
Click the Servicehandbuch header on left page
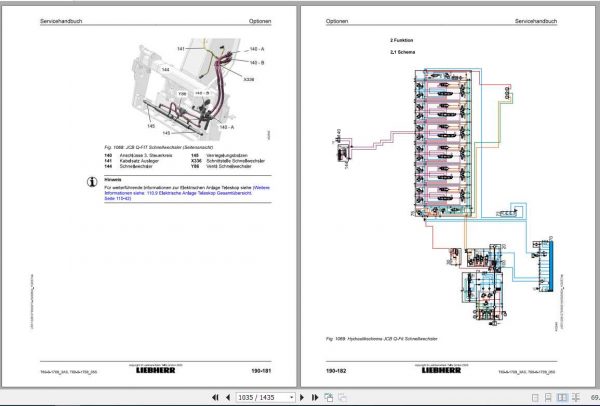click(x=61, y=21)
